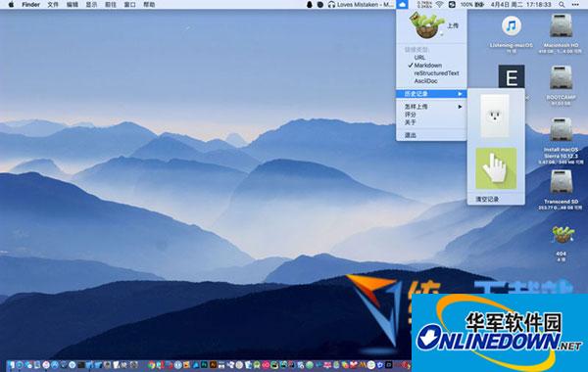Select the Transcend SD drive icon
Image resolution: width=588 pixels, height=372 pixels.
tap(561, 182)
